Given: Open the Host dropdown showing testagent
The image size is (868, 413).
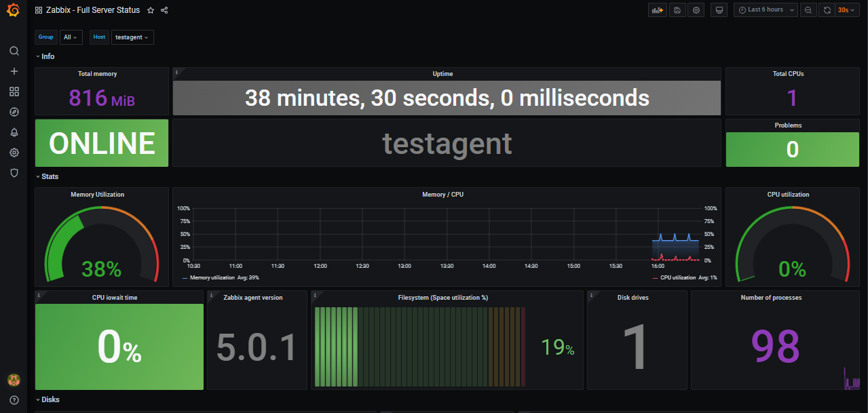Looking at the screenshot, I should point(132,37).
